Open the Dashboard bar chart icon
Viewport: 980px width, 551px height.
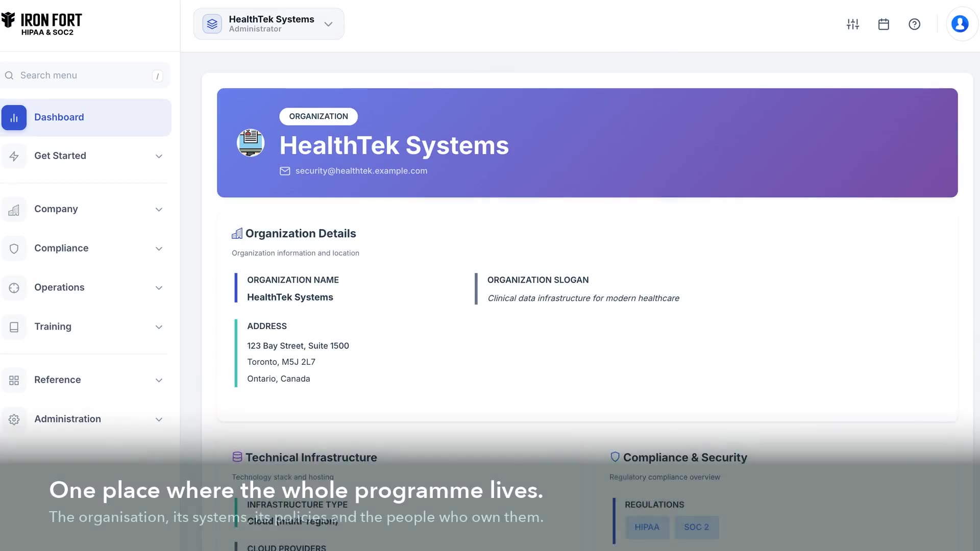click(14, 118)
